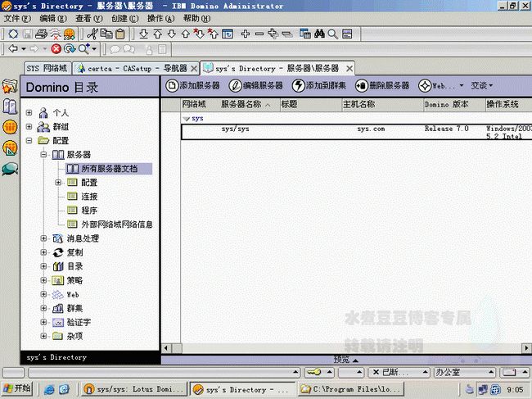Expand the 复制 tree node
Image resolution: width=532 pixels, height=399 pixels.
[x=43, y=252]
